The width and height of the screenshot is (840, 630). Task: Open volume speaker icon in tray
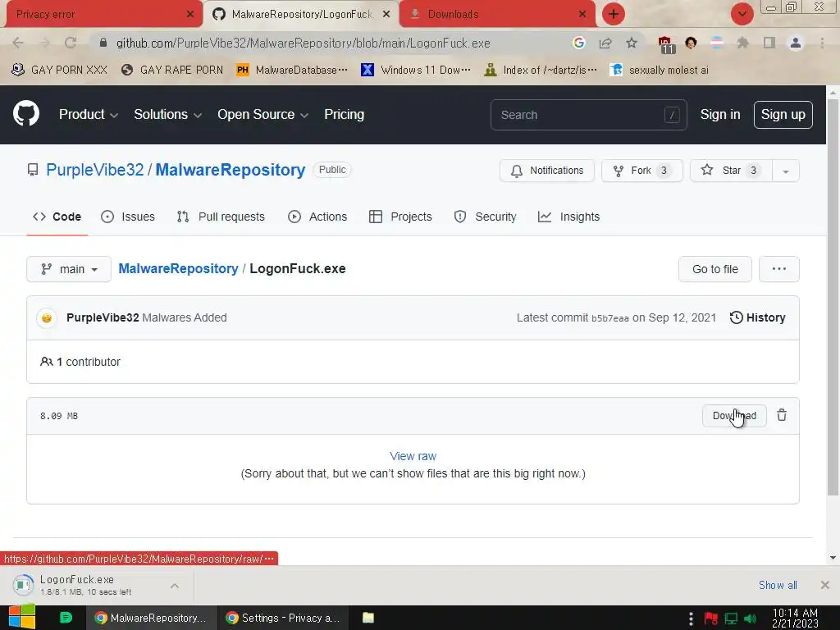[x=750, y=619]
